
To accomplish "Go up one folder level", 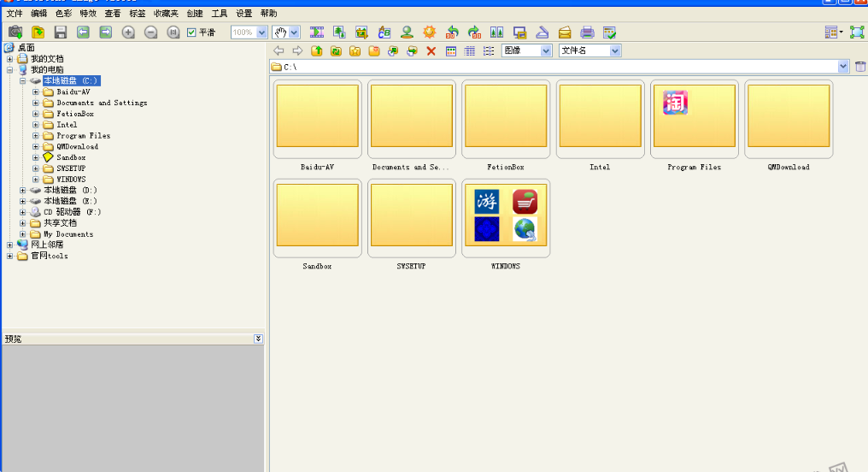I will (317, 51).
